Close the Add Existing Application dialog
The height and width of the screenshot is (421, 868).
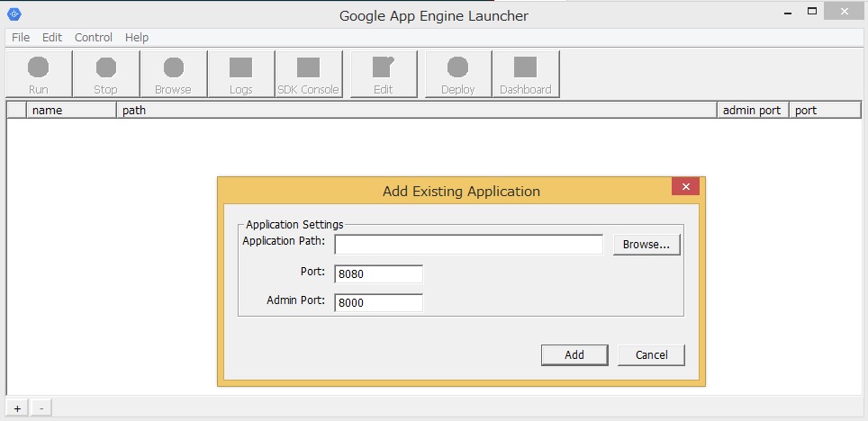pyautogui.click(x=685, y=186)
